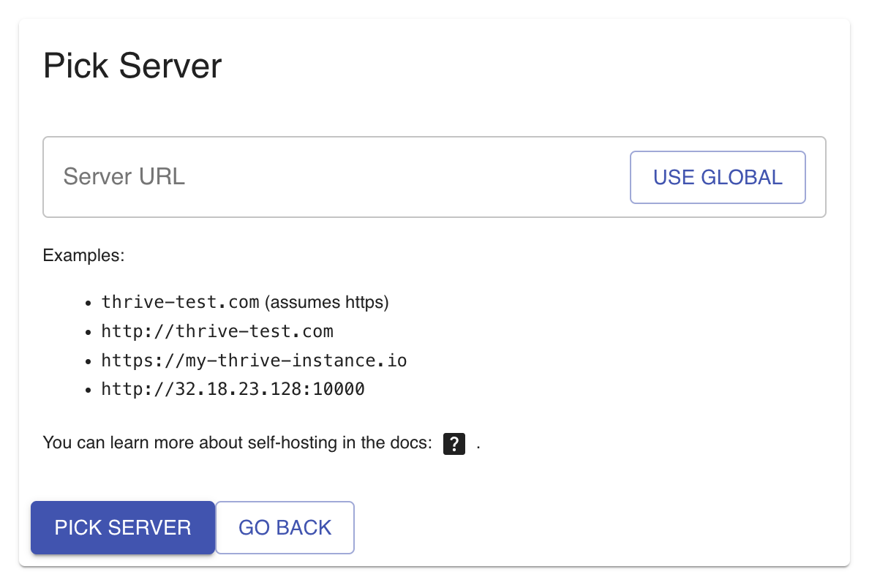Click the example 'thrive-test.com (assumes https)'
The image size is (869, 588).
(x=244, y=301)
